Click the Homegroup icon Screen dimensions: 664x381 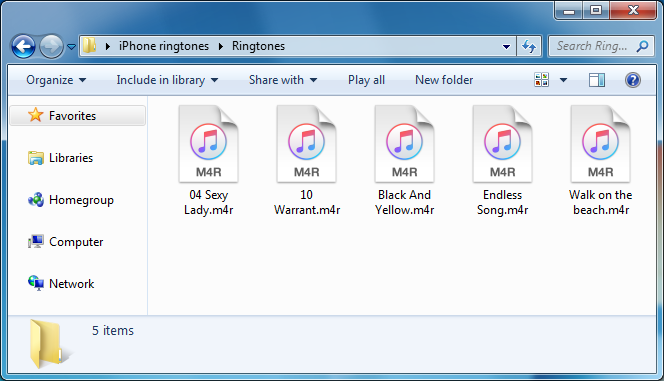click(36, 199)
